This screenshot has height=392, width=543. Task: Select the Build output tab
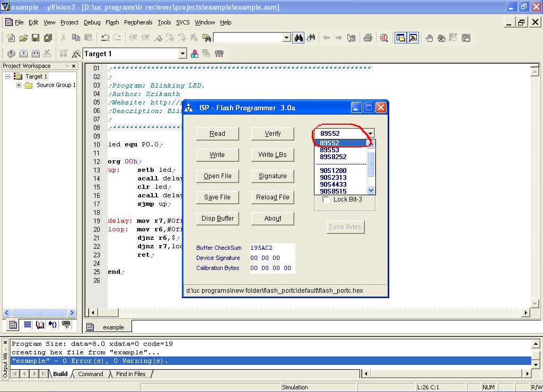click(60, 374)
